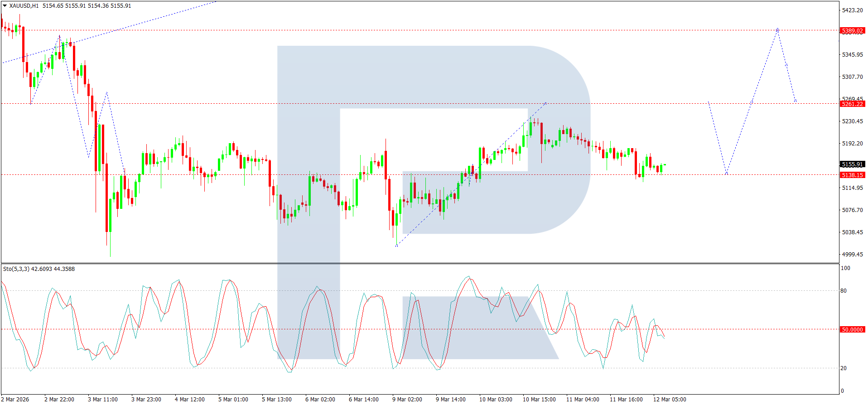Select the red 5389.02 price level label

pos(852,31)
